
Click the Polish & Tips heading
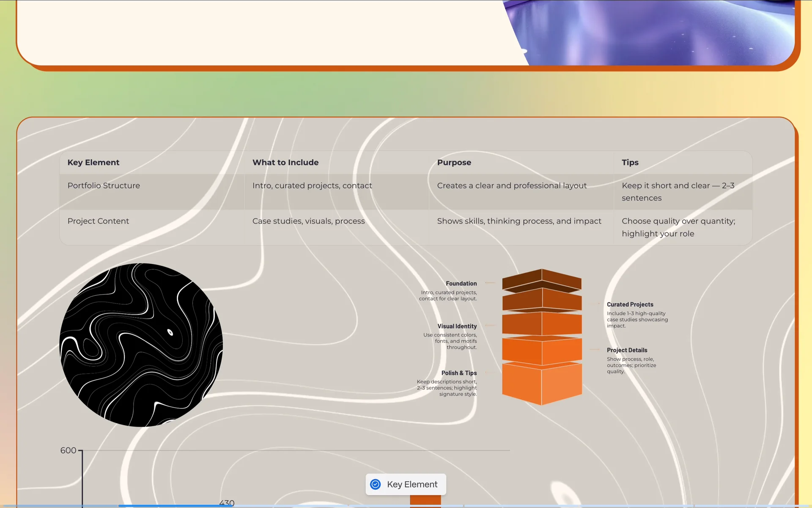coord(459,373)
